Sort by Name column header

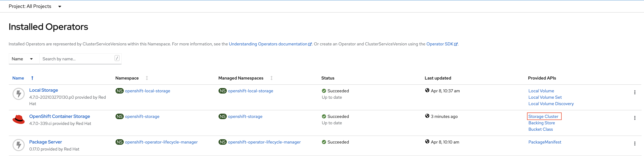coord(18,78)
